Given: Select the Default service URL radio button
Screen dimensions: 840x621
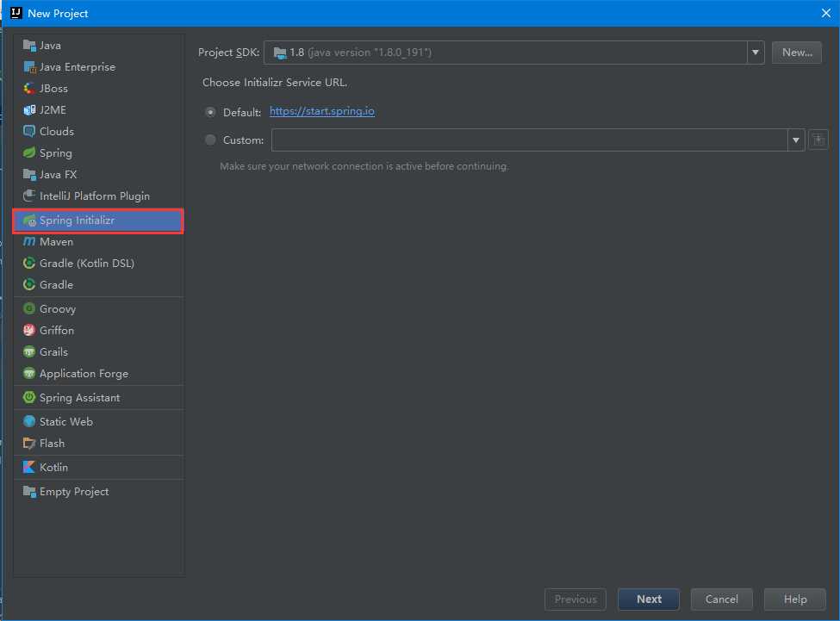Looking at the screenshot, I should tap(210, 112).
